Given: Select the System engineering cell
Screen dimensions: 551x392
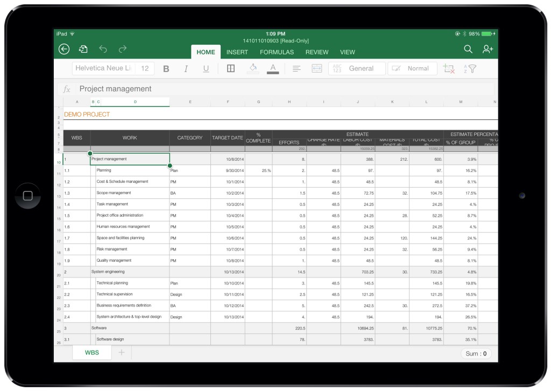Looking at the screenshot, I should click(x=130, y=272).
